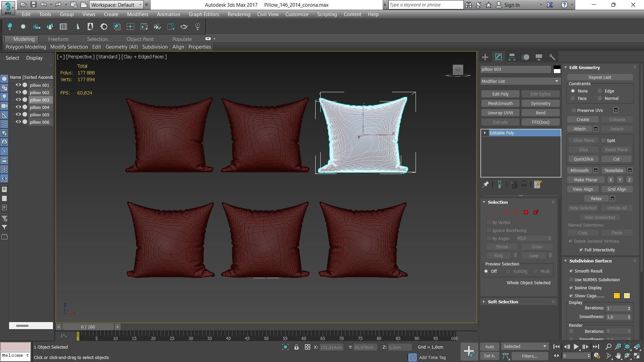This screenshot has height=362, width=644.
Task: Collapse the Subdivision Surface rollout
Action: [x=590, y=261]
